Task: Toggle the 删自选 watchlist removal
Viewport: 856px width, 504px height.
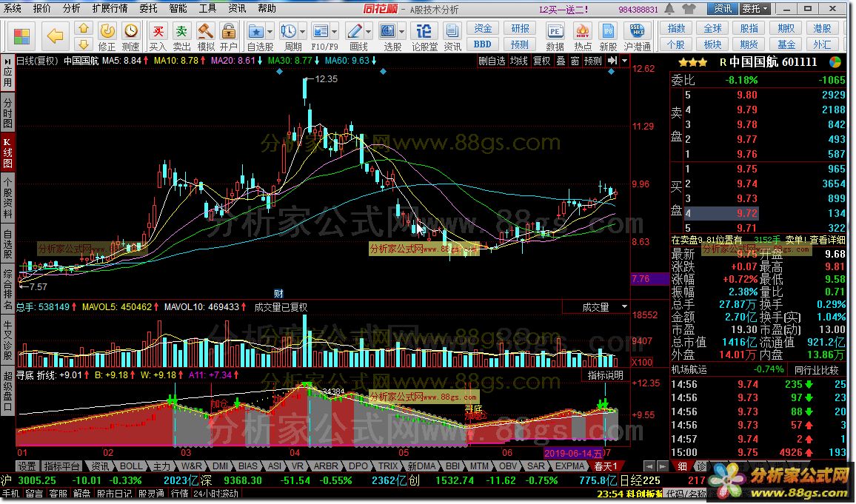Action: click(492, 61)
